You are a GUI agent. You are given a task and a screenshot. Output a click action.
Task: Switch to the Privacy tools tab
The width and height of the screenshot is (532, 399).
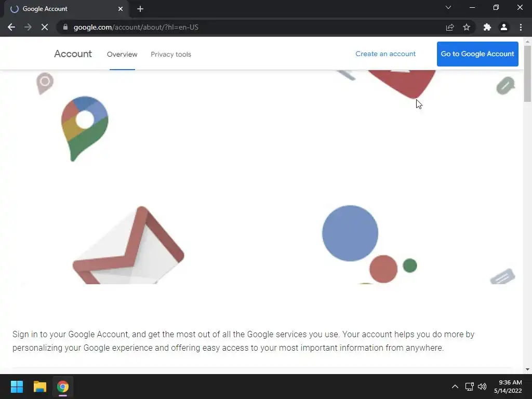(171, 54)
